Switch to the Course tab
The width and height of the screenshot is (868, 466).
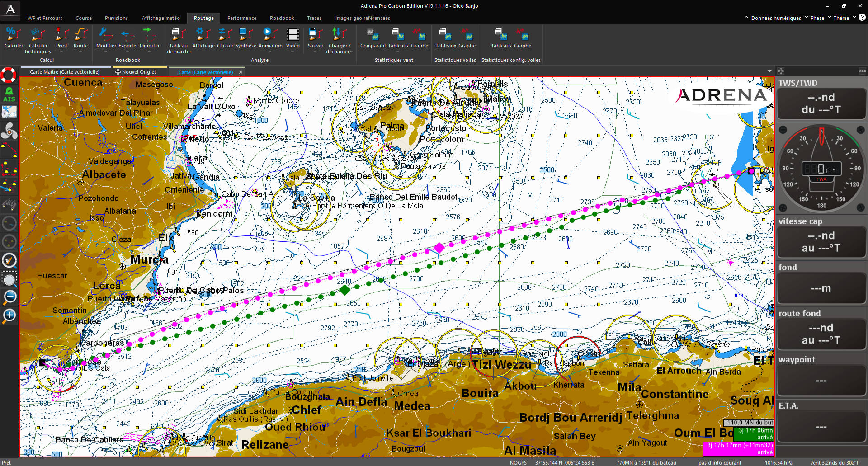(84, 18)
